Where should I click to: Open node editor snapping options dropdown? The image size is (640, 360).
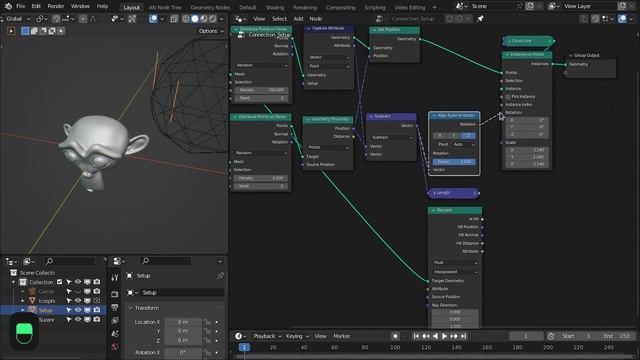(608, 19)
